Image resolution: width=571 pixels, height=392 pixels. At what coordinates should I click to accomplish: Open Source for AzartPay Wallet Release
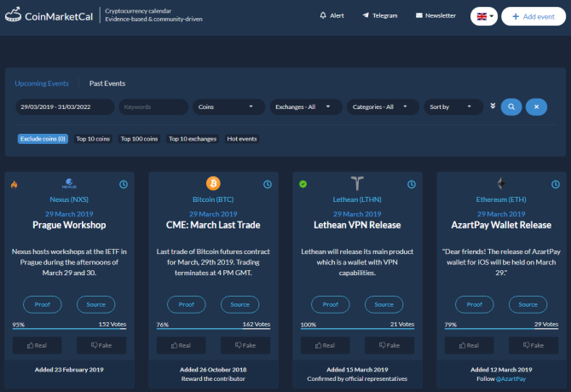coord(528,304)
